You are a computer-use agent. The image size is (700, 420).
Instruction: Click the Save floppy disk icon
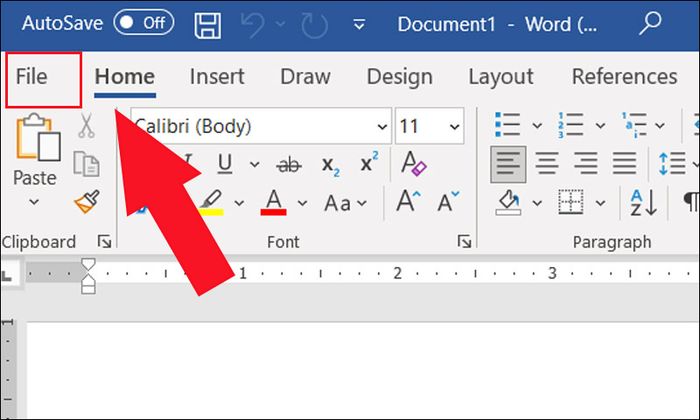pos(208,25)
